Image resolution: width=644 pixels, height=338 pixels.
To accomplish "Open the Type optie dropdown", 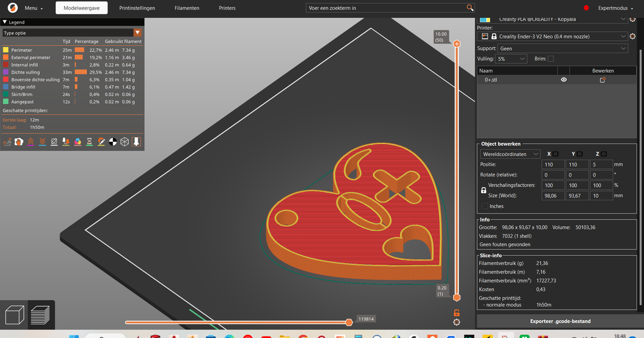I will point(72,33).
